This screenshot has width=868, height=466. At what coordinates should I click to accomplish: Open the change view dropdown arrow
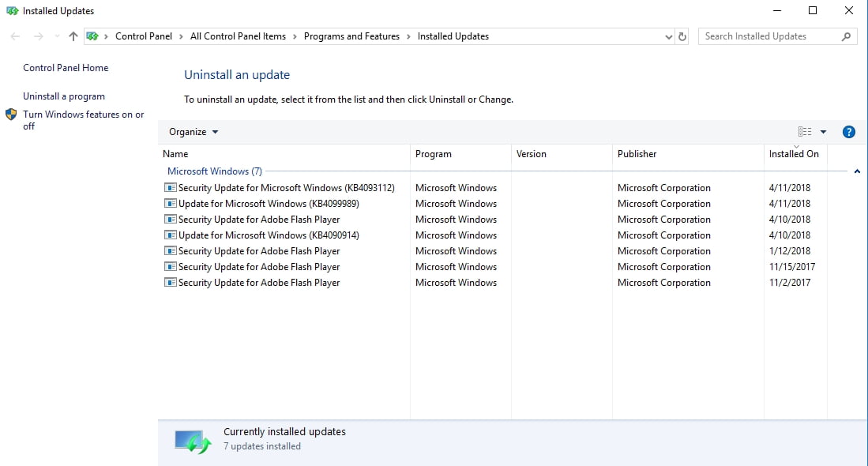click(x=823, y=131)
